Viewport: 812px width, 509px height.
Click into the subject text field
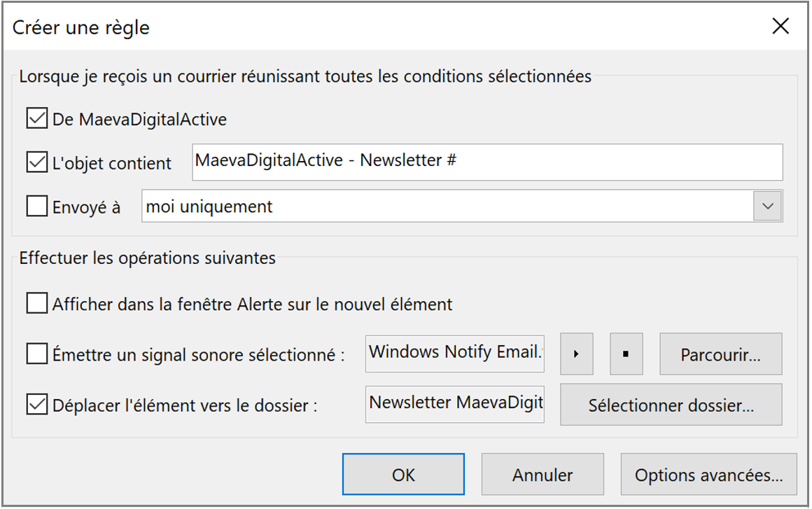click(486, 162)
